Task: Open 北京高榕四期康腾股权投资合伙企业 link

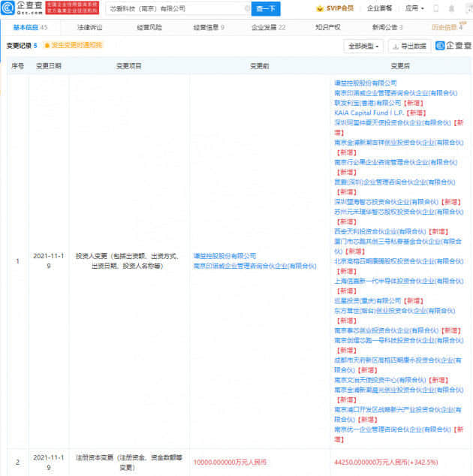Action: click(x=399, y=261)
